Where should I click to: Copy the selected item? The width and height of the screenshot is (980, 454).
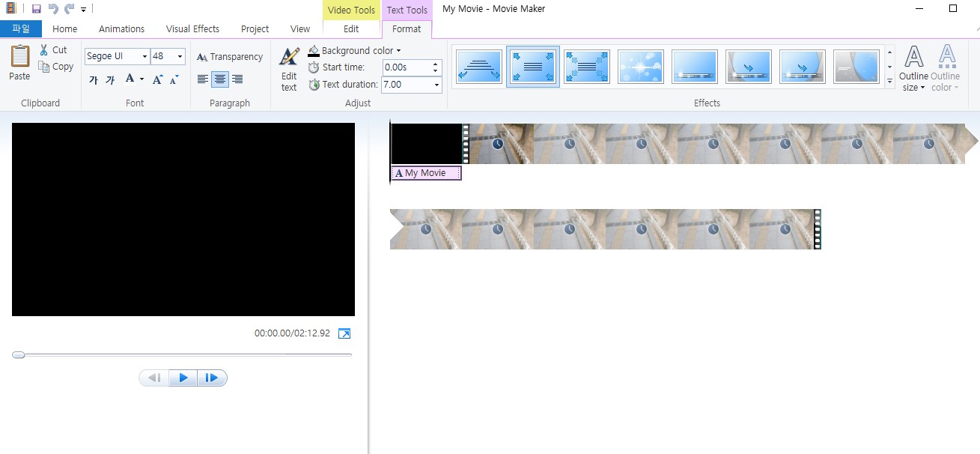(x=56, y=67)
